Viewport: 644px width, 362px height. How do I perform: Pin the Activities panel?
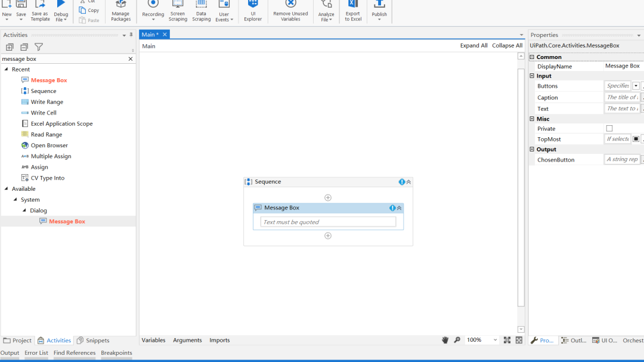pyautogui.click(x=131, y=35)
